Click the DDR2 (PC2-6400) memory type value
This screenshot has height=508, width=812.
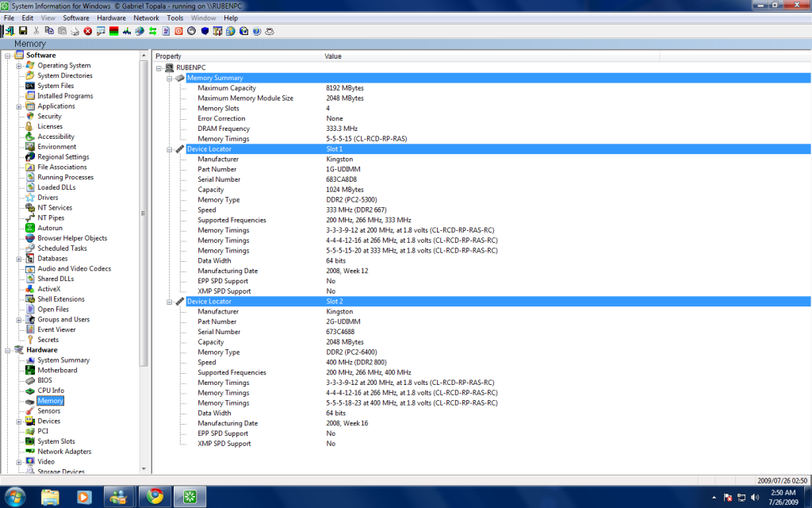[351, 352]
